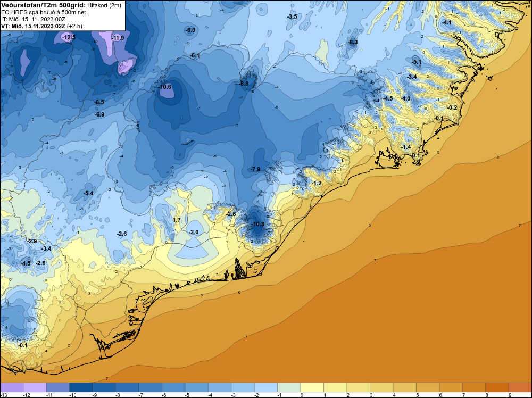The height and width of the screenshot is (398, 532).
Task: Select the lavender -13 legend swatch
Action: [x=12, y=387]
